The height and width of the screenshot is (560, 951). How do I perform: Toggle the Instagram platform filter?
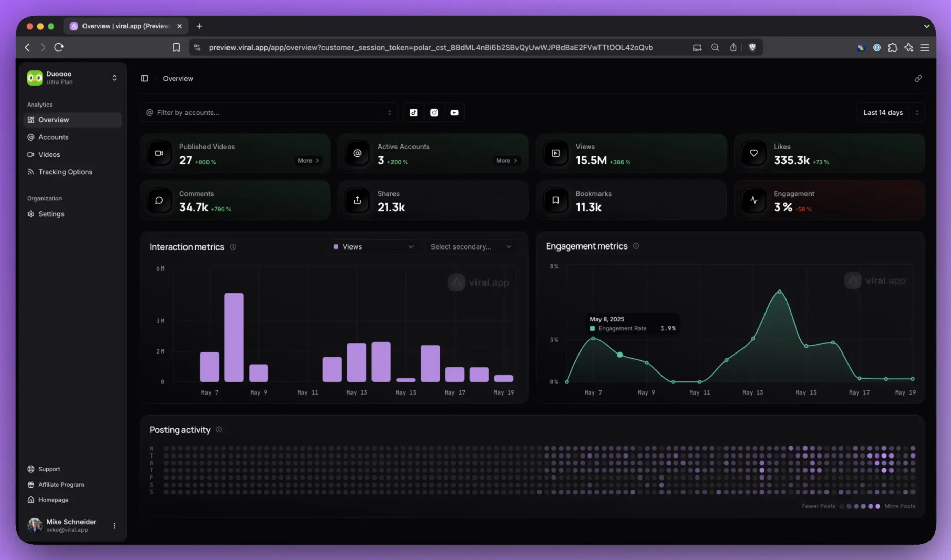[x=434, y=113]
